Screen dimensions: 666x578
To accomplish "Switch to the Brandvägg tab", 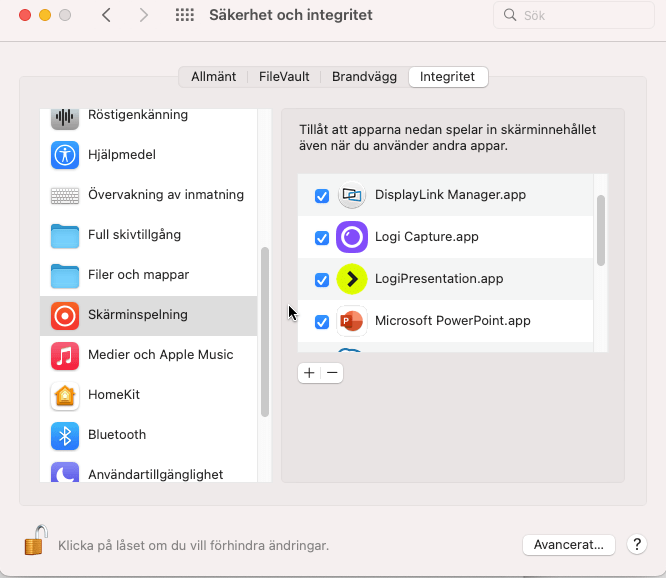I will coord(364,76).
